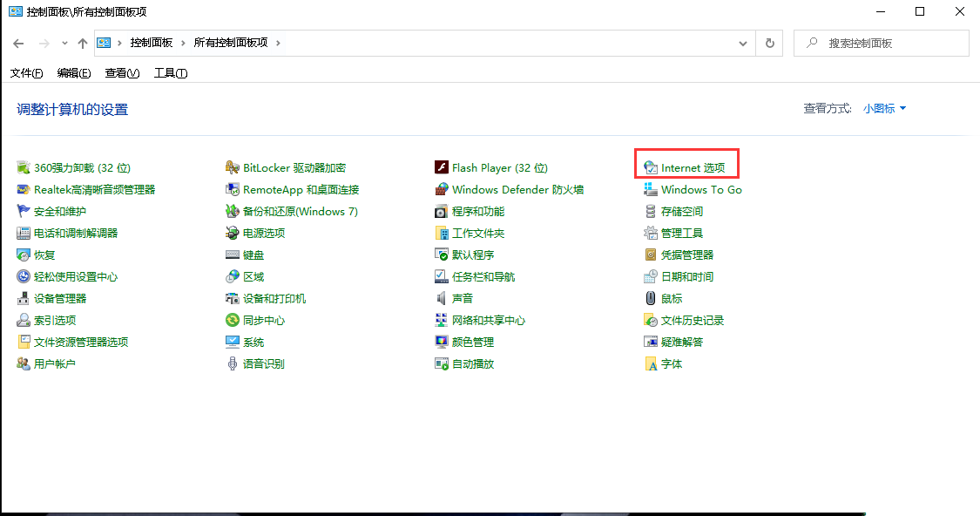
Task: Open the 安全和维护 flag icon
Action: (x=24, y=212)
